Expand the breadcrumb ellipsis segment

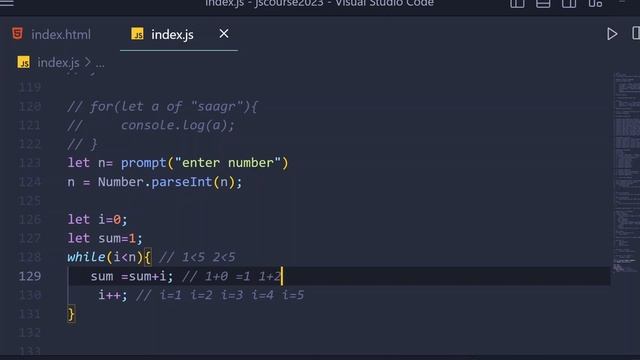[100, 64]
